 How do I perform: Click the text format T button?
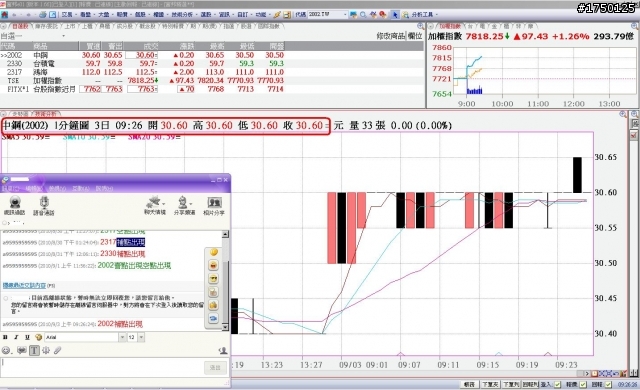tap(34, 350)
